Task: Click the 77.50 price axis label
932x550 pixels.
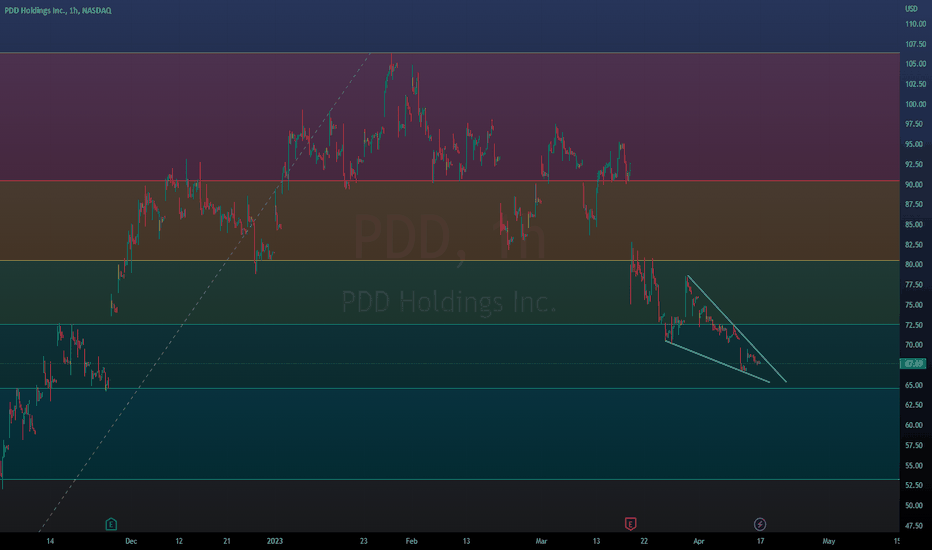Action: click(915, 284)
